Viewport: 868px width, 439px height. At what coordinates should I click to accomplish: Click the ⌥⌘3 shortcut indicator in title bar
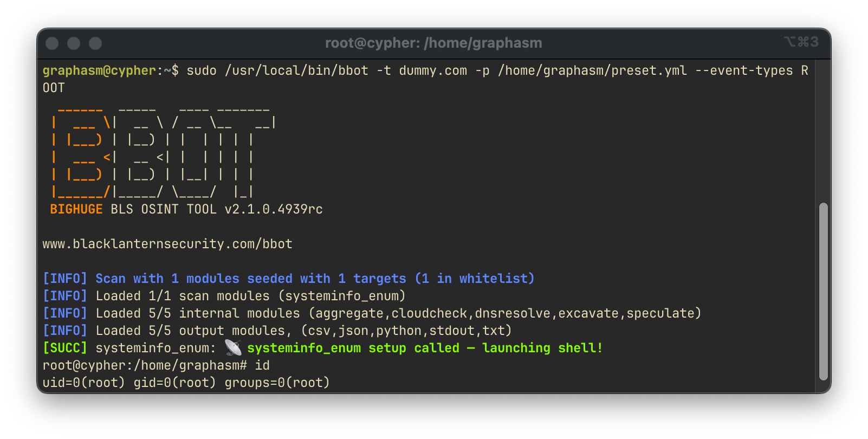point(800,42)
